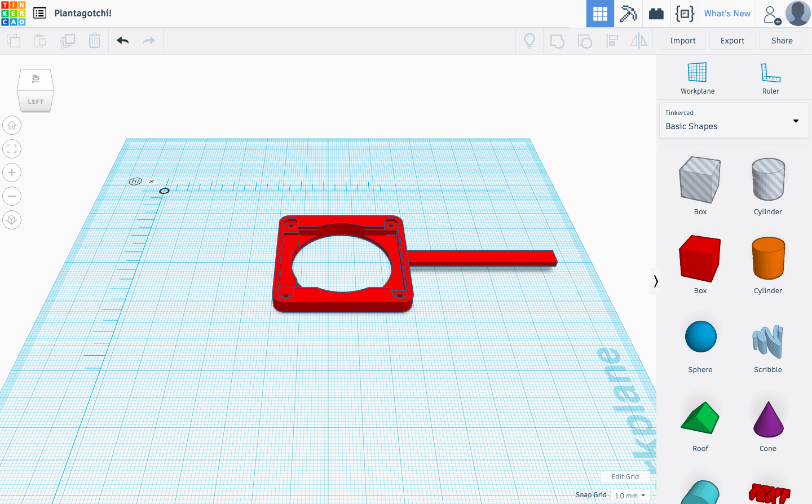This screenshot has height=504, width=812.
Task: Invite a collaborator with add-person icon
Action: click(772, 14)
